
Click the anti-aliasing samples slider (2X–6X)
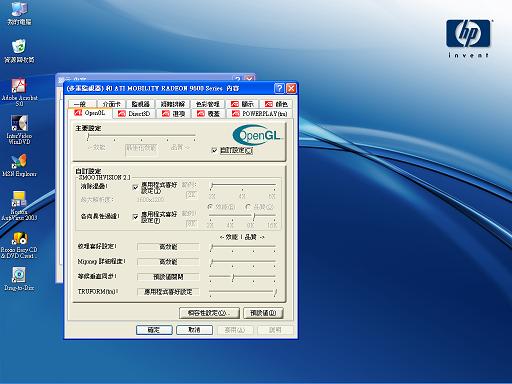click(243, 185)
